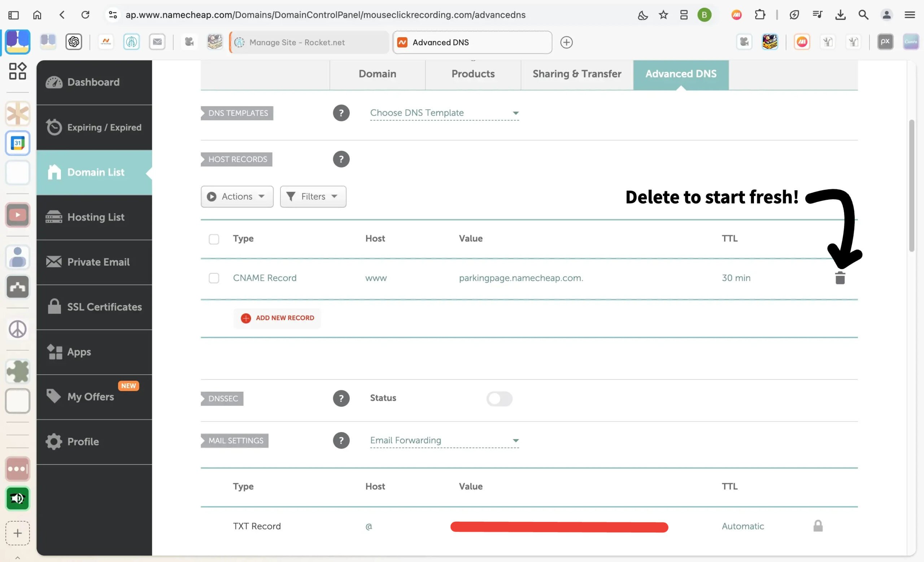Click the page vertical scrollbar
The image size is (924, 562).
pyautogui.click(x=912, y=186)
